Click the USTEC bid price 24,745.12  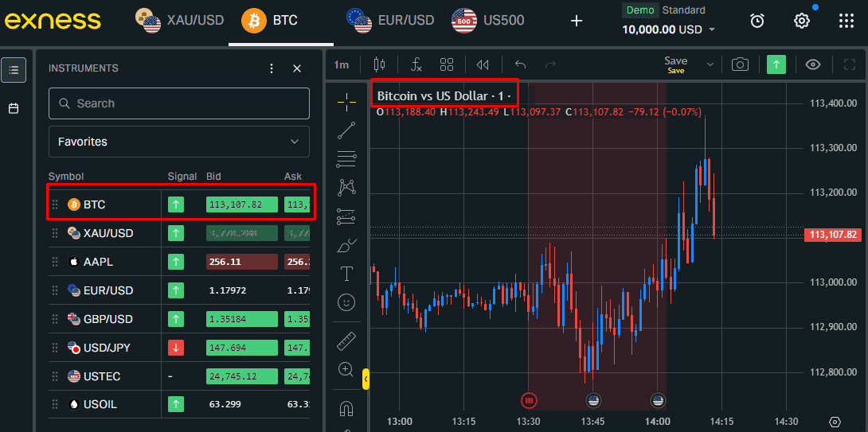(242, 376)
